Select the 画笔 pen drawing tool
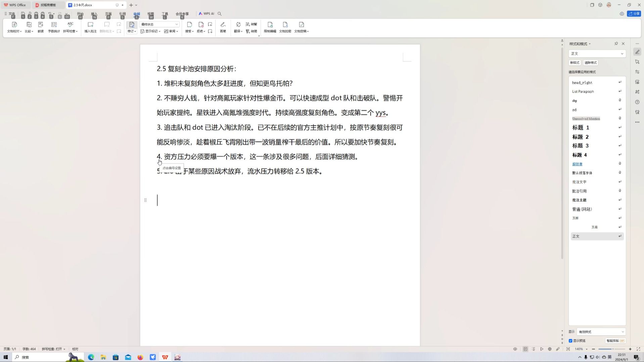Viewport: 644px width, 362px height. 223,27
